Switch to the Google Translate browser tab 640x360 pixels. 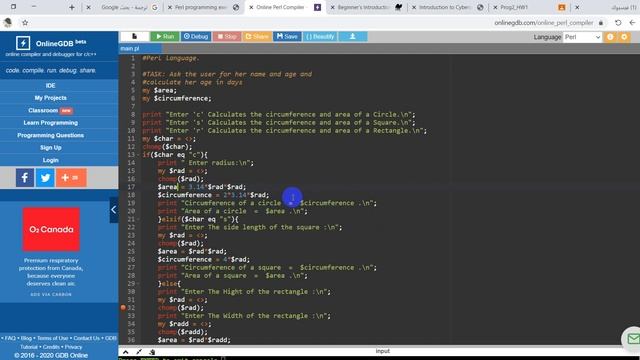124,7
